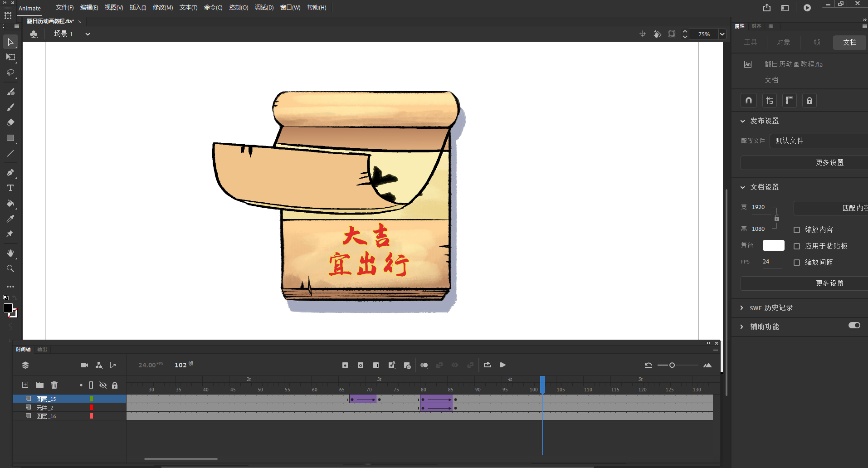Screen dimensions: 868x468
Task: Toggle the 缩放间距 checkbox
Action: [x=797, y=263]
